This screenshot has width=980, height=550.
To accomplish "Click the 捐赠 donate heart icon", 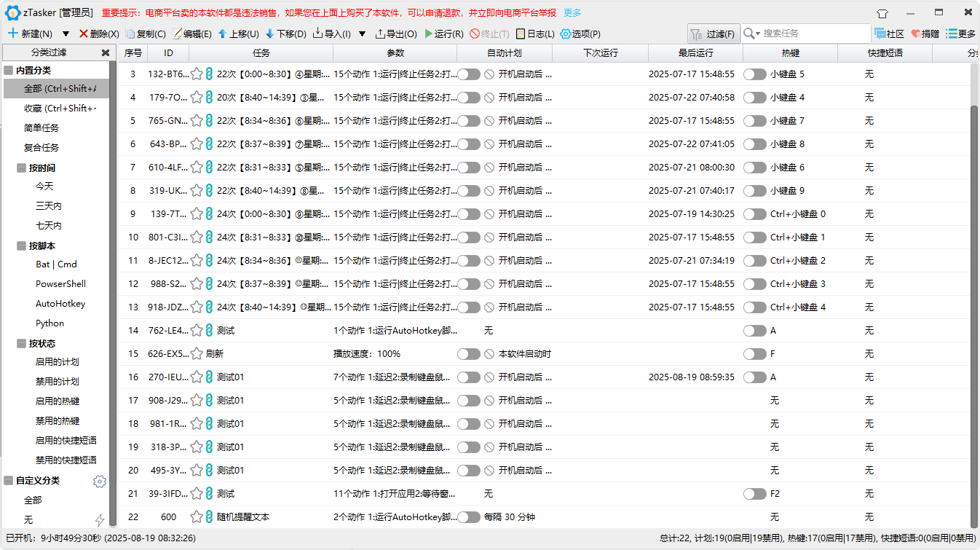I will pos(917,34).
